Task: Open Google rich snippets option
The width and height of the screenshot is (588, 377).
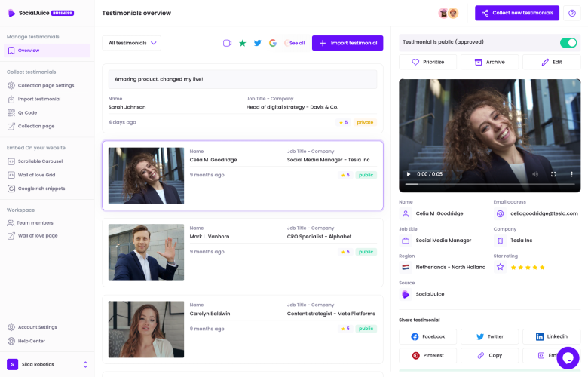Action: (x=36, y=188)
